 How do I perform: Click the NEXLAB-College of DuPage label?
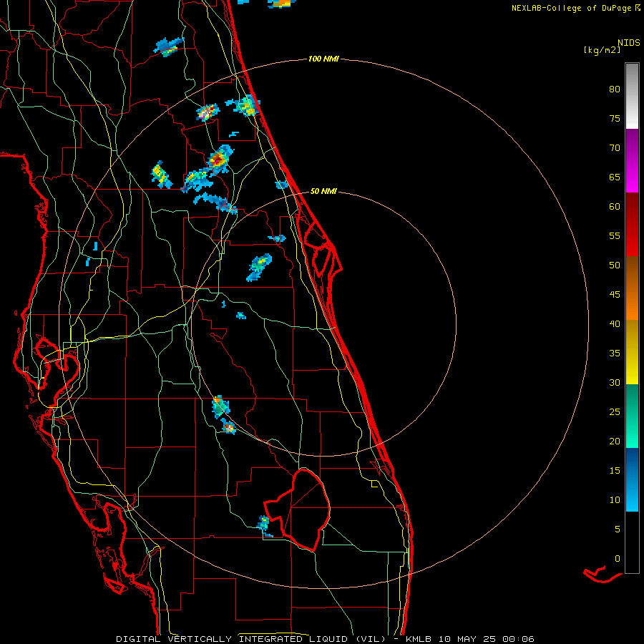click(572, 8)
